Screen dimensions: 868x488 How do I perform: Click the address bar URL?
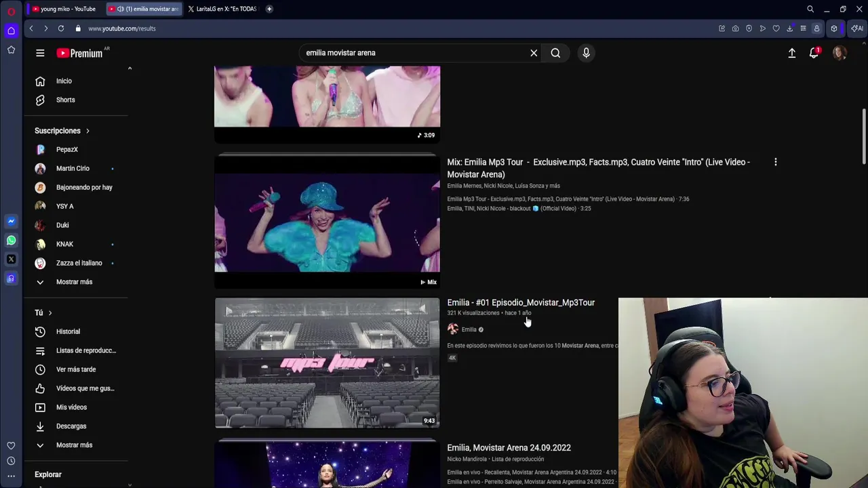122,28
